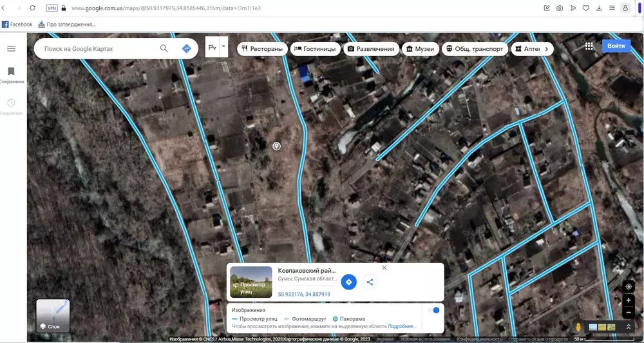This screenshot has width=644, height=343.
Task: Open the Google Maps hamburger menu
Action: tap(11, 48)
